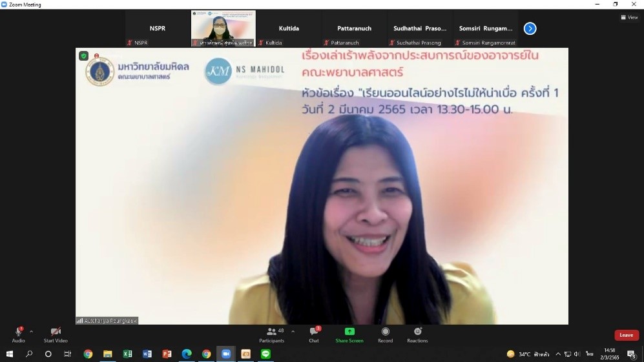Expand audio options arrow beside Audio
The height and width of the screenshot is (362, 644).
coord(32,332)
